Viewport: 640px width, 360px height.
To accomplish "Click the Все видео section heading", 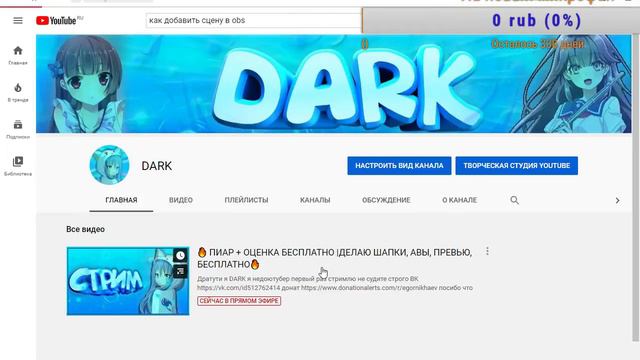I will coord(85,229).
